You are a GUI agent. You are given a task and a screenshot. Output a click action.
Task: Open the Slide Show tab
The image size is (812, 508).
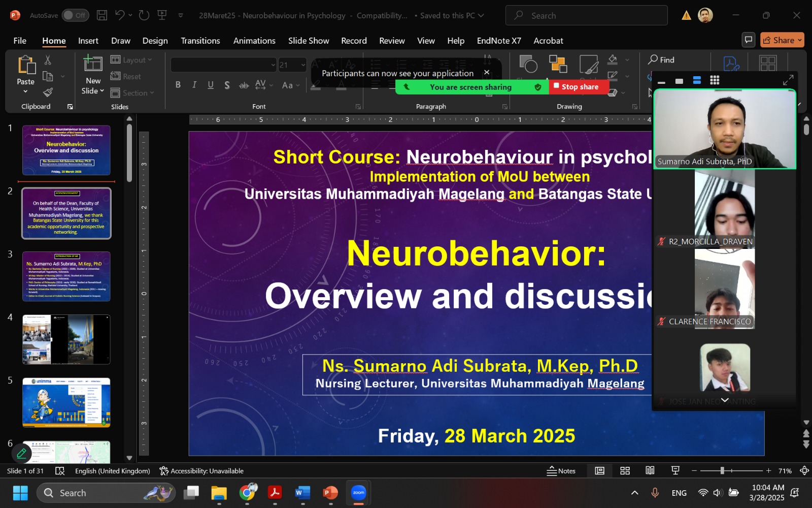pos(309,41)
